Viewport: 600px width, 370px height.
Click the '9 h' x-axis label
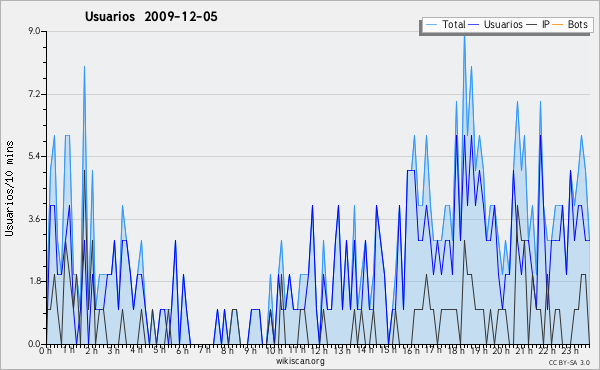coord(250,350)
